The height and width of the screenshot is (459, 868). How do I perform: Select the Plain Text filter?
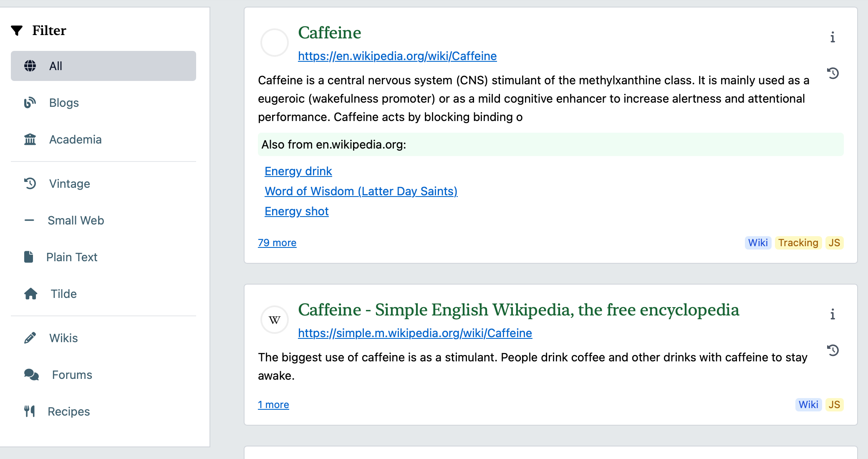click(x=103, y=257)
